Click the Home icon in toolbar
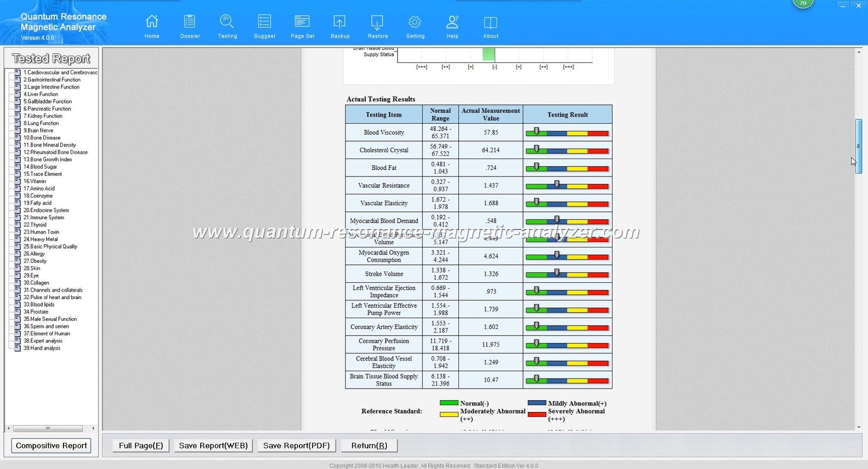Viewport: 868px width, 469px height. pos(152,22)
